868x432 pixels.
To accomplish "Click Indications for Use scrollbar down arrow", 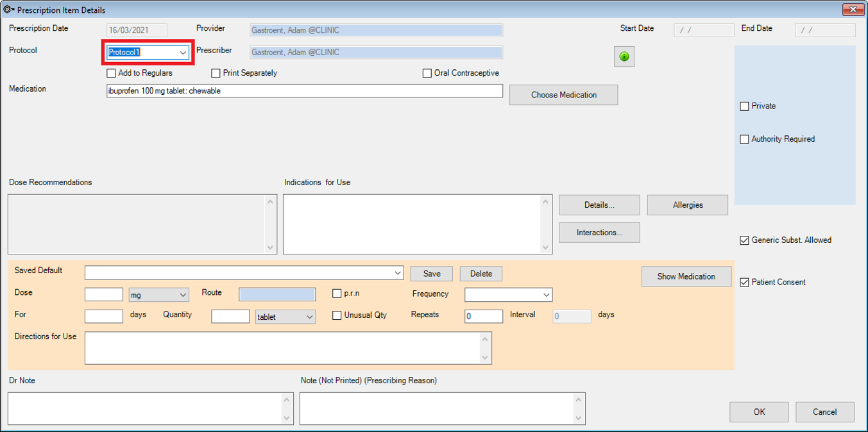I will click(x=546, y=247).
